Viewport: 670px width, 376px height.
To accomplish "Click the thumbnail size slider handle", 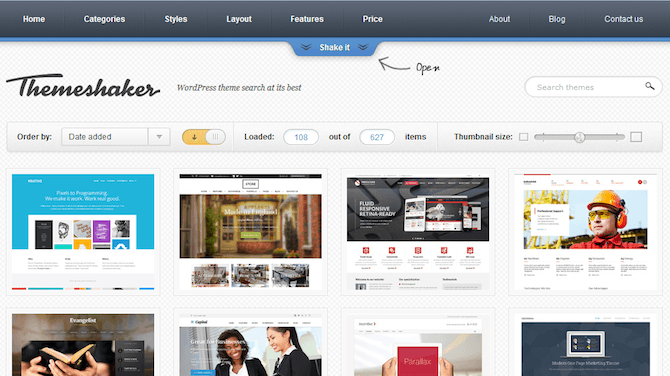I will click(579, 137).
